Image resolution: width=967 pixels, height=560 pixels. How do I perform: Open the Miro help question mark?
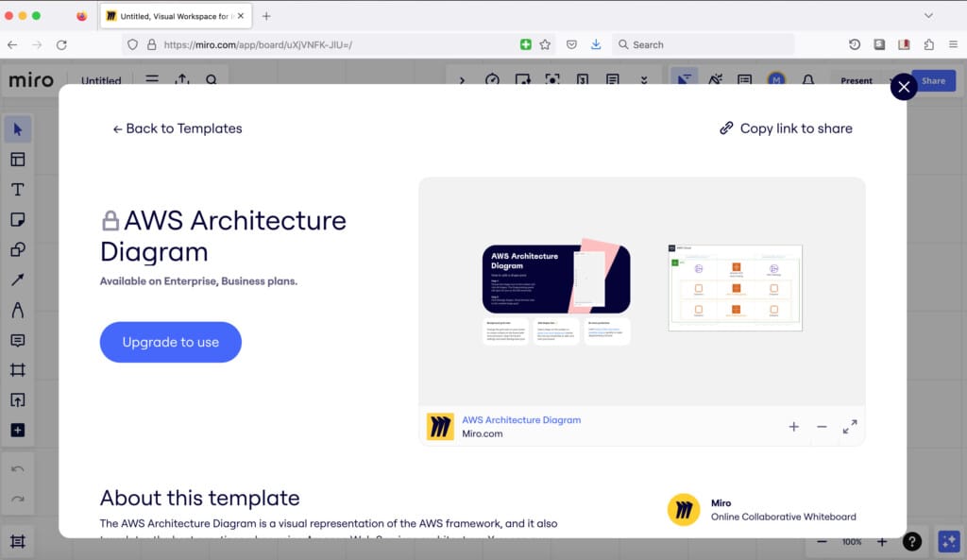(x=911, y=541)
